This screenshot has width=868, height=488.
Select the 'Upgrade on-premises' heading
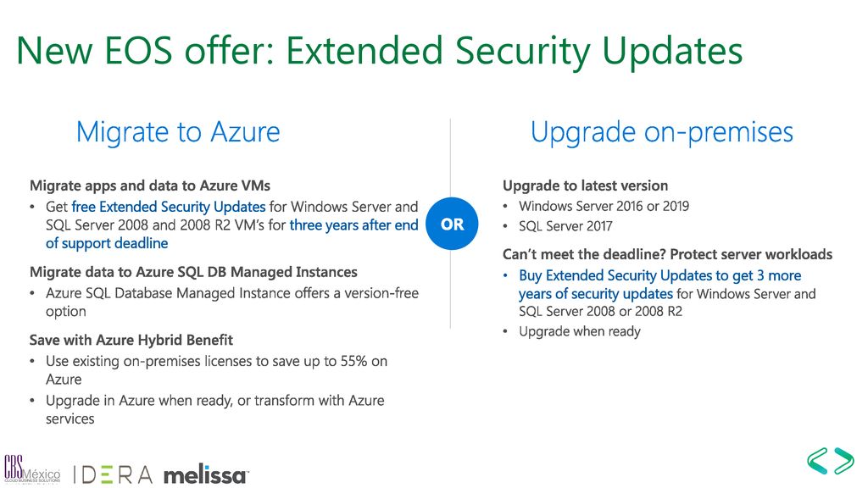tap(661, 133)
